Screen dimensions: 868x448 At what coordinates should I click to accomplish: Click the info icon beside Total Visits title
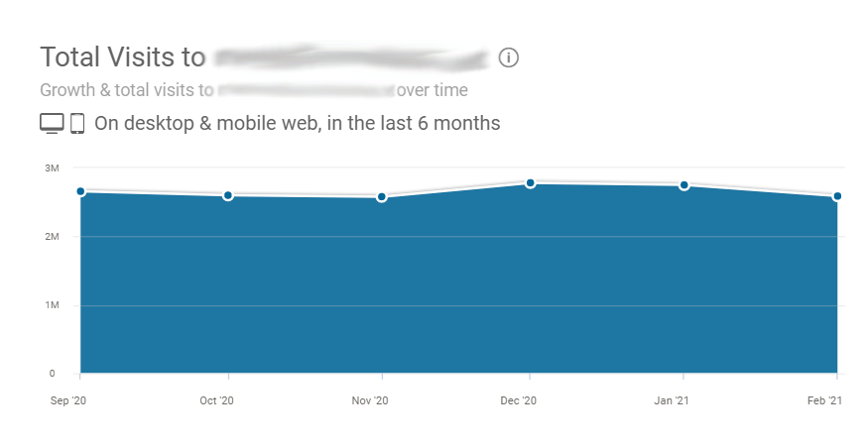[x=508, y=57]
